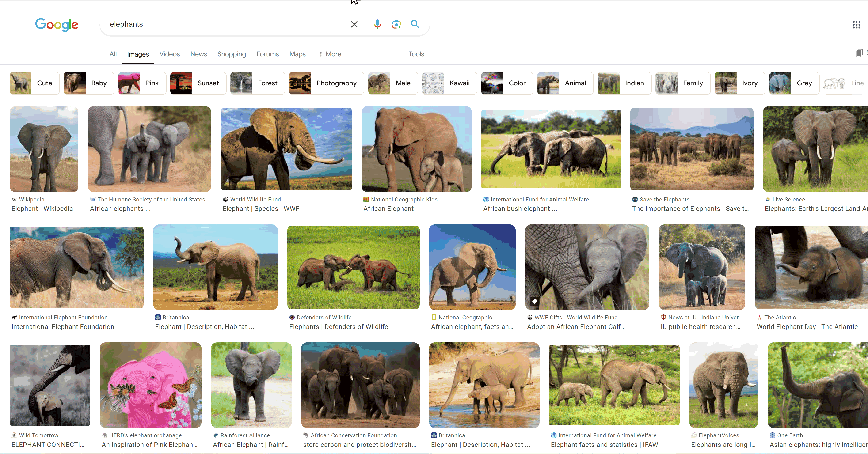Open the More search options menu
Screen dimensions: 868x454
(329, 54)
